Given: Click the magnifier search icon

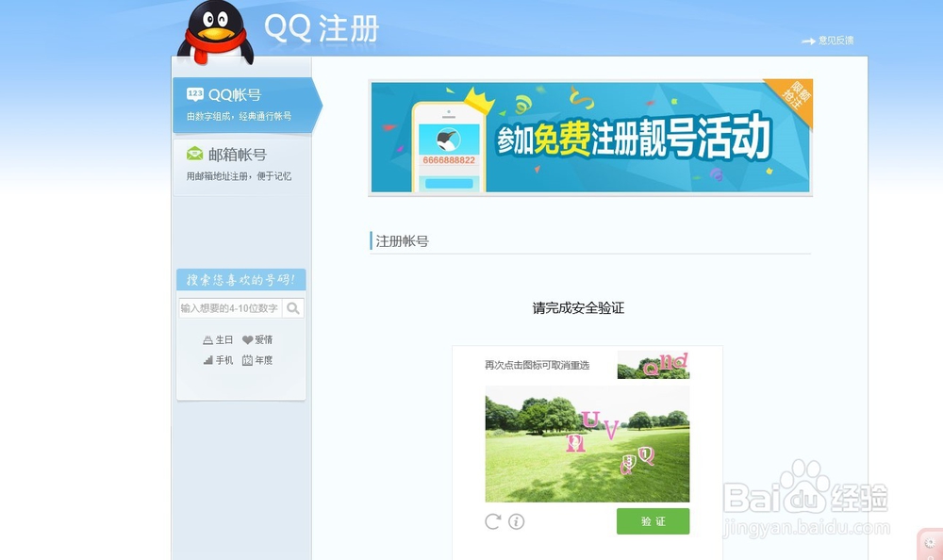Looking at the screenshot, I should [293, 308].
